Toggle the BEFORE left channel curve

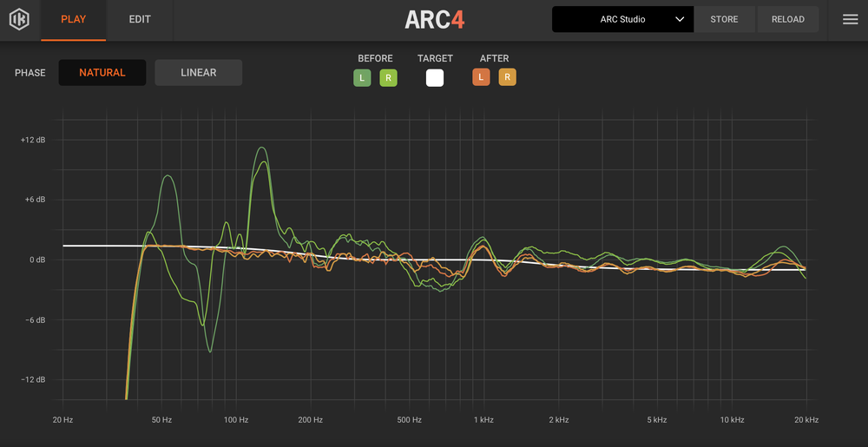point(362,78)
